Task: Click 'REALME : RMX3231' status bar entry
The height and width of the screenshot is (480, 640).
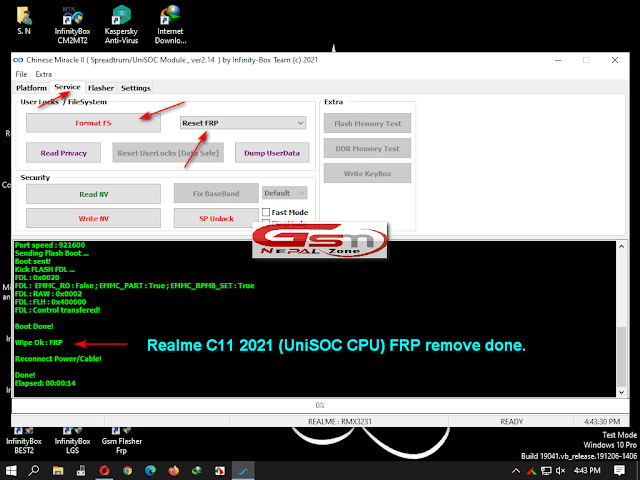Action: 340,422
